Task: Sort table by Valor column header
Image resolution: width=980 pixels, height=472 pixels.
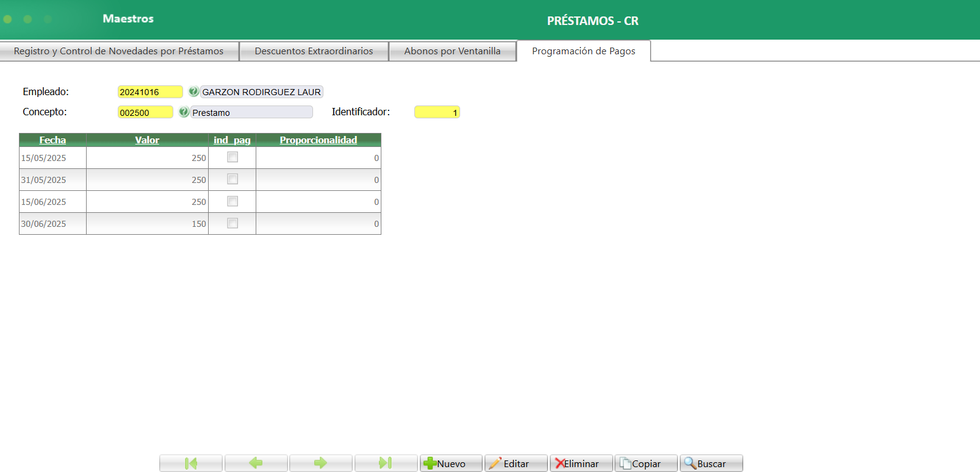Action: click(147, 140)
